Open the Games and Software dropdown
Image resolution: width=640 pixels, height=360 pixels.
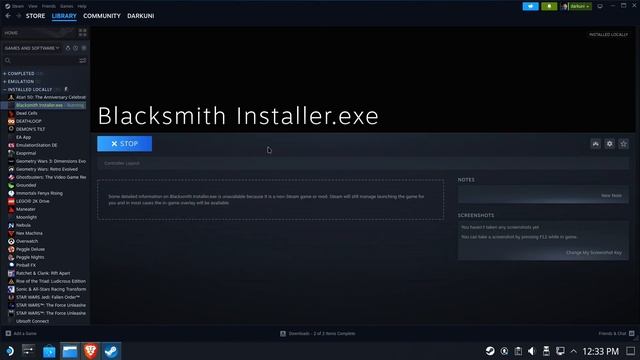pos(32,48)
